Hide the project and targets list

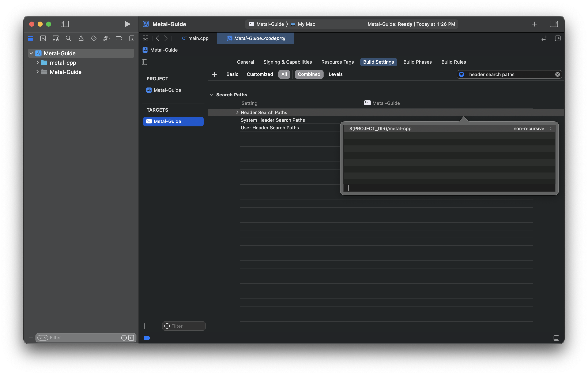[144, 62]
